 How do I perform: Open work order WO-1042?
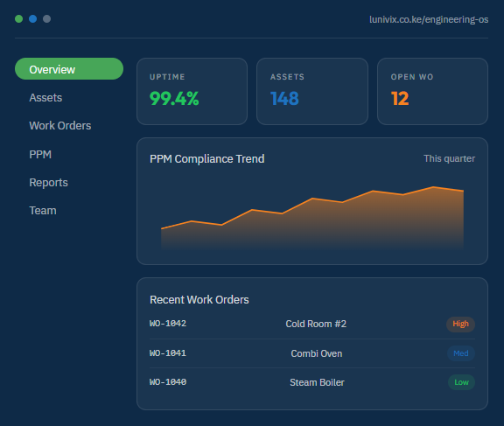(x=312, y=324)
